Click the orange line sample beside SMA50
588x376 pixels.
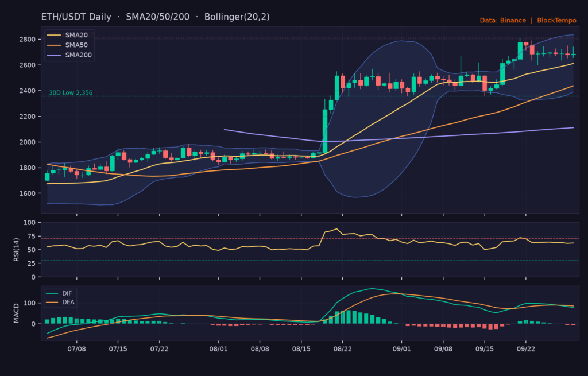[53, 45]
